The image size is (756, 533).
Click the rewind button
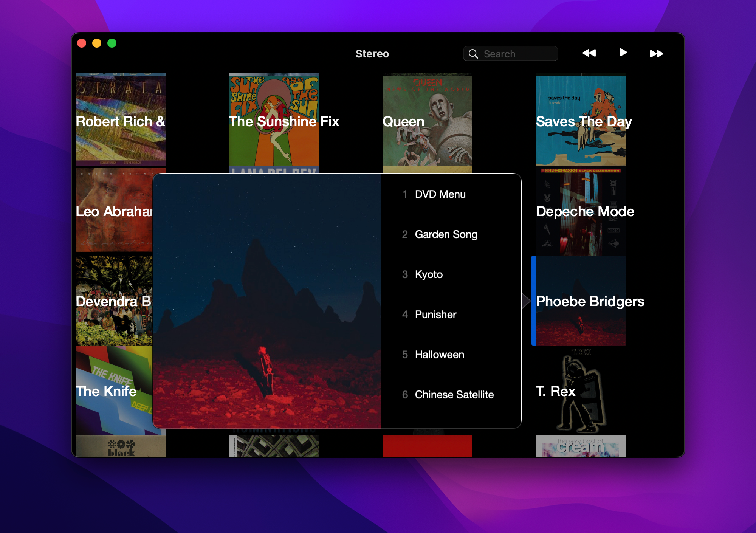[x=589, y=53]
